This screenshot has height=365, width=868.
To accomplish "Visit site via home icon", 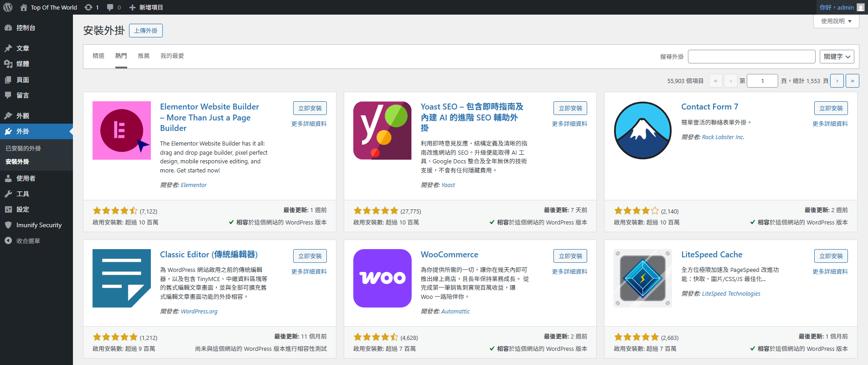I will click(24, 7).
